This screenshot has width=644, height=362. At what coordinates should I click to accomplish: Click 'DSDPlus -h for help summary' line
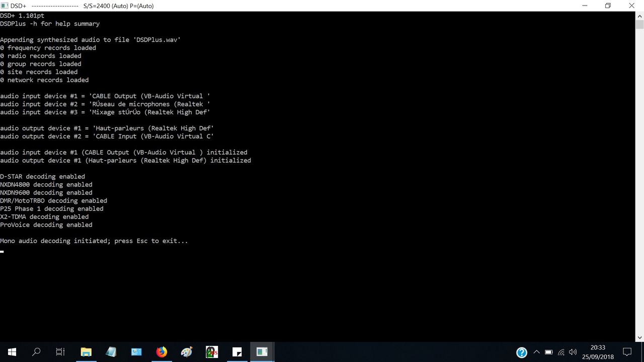(50, 24)
